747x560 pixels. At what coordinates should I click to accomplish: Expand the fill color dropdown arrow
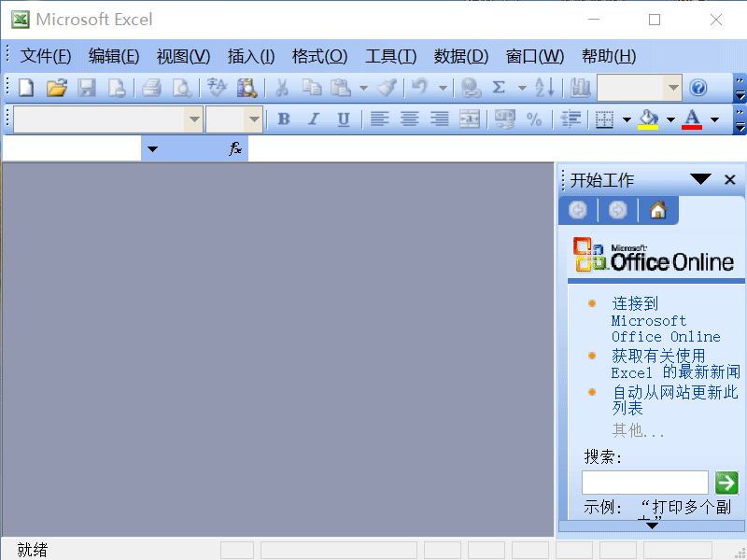pyautogui.click(x=669, y=119)
